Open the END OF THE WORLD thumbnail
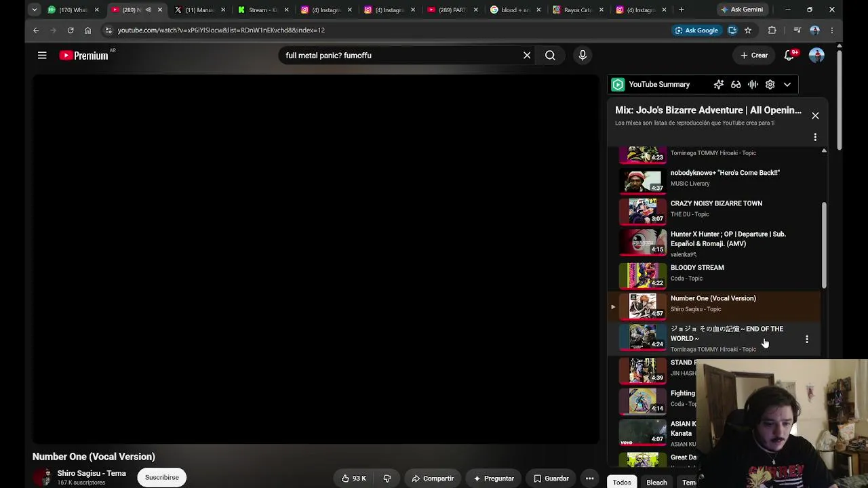The height and width of the screenshot is (488, 868). pyautogui.click(x=643, y=336)
